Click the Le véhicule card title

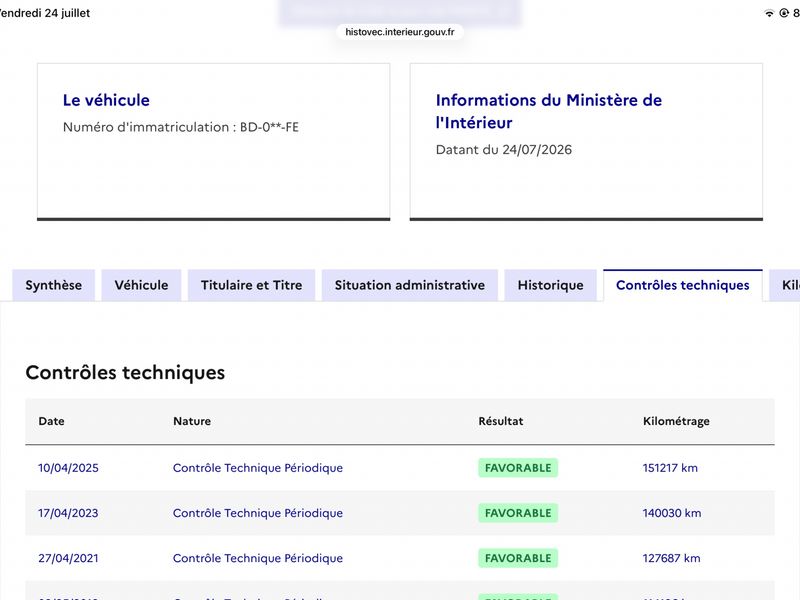106,100
